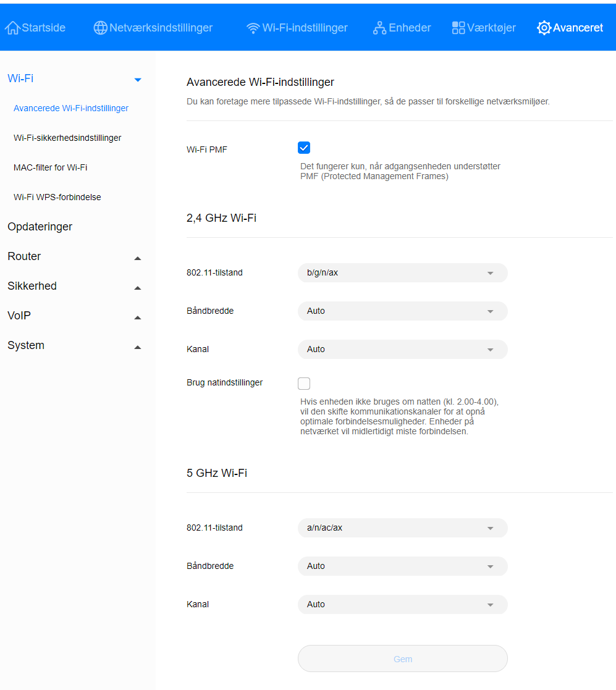Enable Brug natindstillinger checkbox
This screenshot has width=616, height=690.
pyautogui.click(x=304, y=384)
